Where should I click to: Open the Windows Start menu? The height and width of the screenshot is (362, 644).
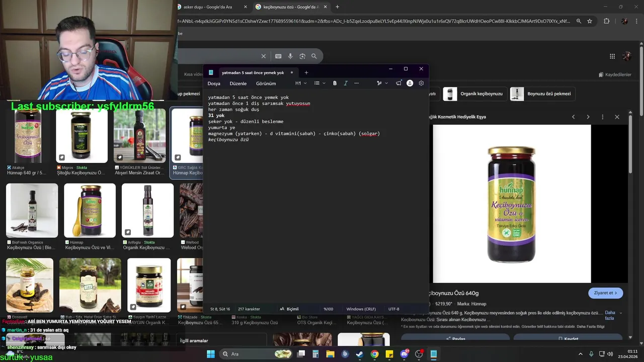pyautogui.click(x=210, y=354)
